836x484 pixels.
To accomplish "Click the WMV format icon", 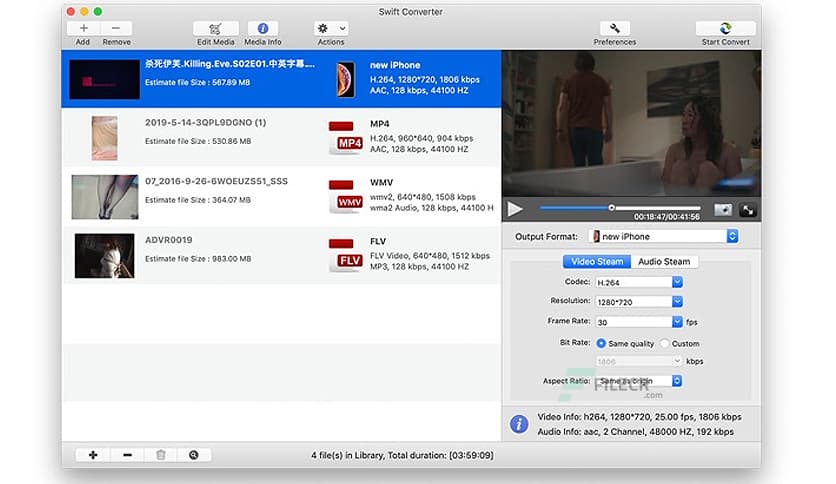I will [x=345, y=196].
